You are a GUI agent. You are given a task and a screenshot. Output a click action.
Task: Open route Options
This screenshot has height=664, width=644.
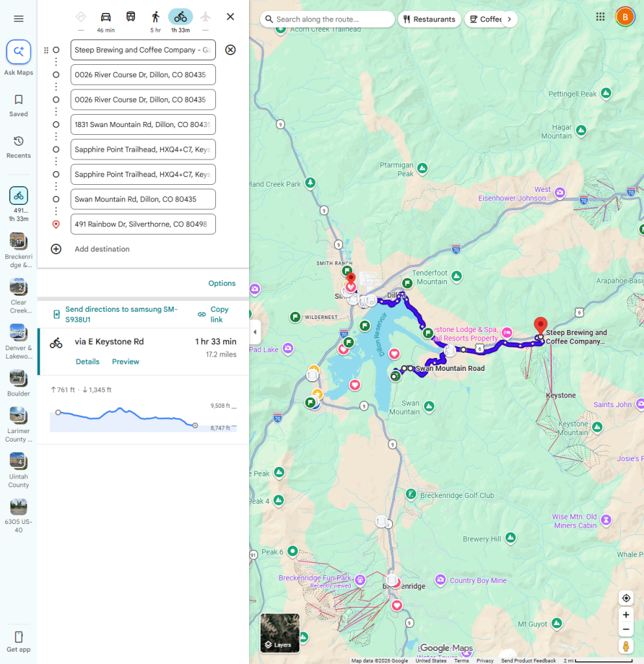222,283
